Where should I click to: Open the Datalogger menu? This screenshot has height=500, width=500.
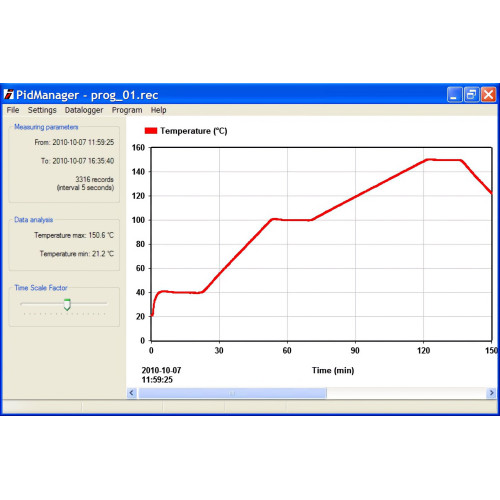[x=84, y=110]
